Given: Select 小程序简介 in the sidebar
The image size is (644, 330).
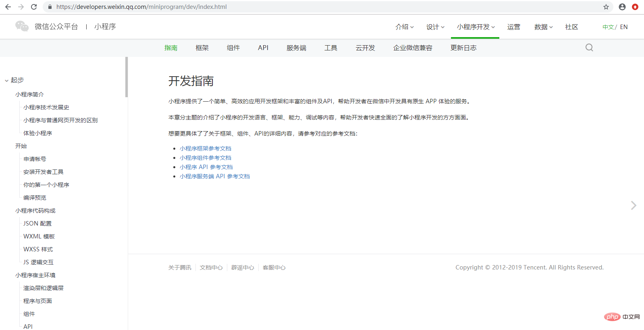Looking at the screenshot, I should [29, 94].
